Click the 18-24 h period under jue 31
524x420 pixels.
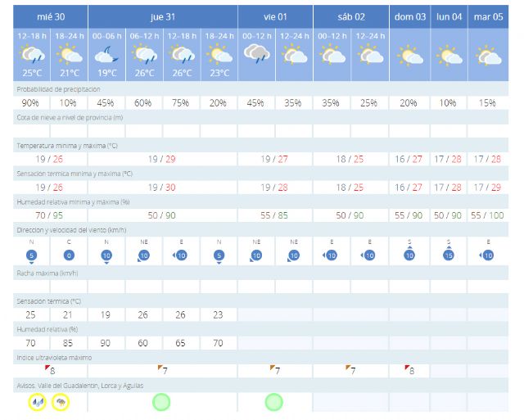click(219, 35)
